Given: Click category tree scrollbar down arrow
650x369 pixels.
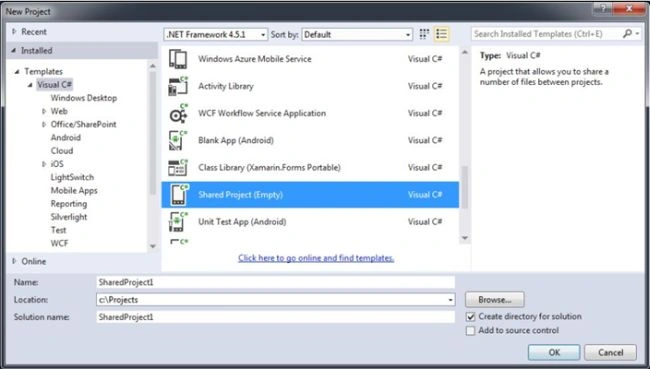Looking at the screenshot, I should (153, 246).
